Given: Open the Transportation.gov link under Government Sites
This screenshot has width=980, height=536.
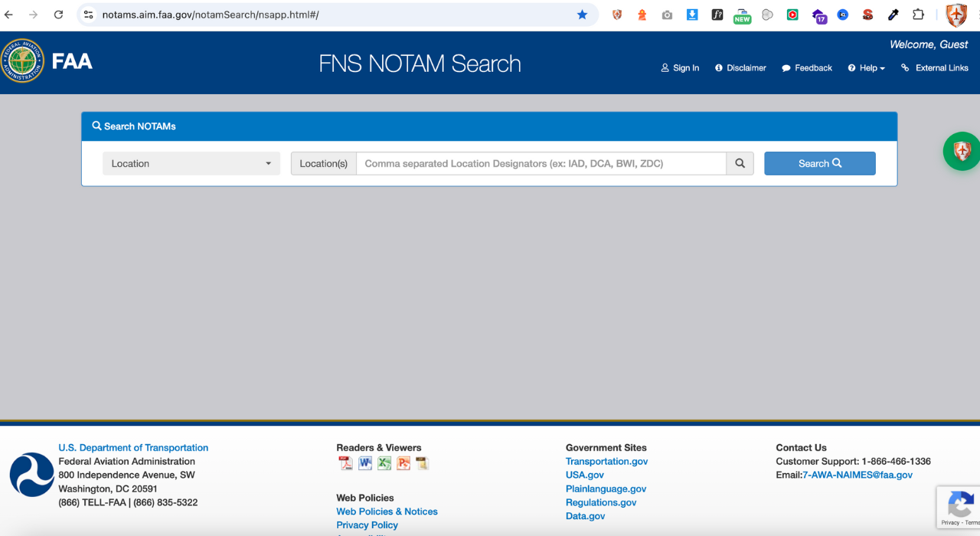Looking at the screenshot, I should click(x=606, y=461).
